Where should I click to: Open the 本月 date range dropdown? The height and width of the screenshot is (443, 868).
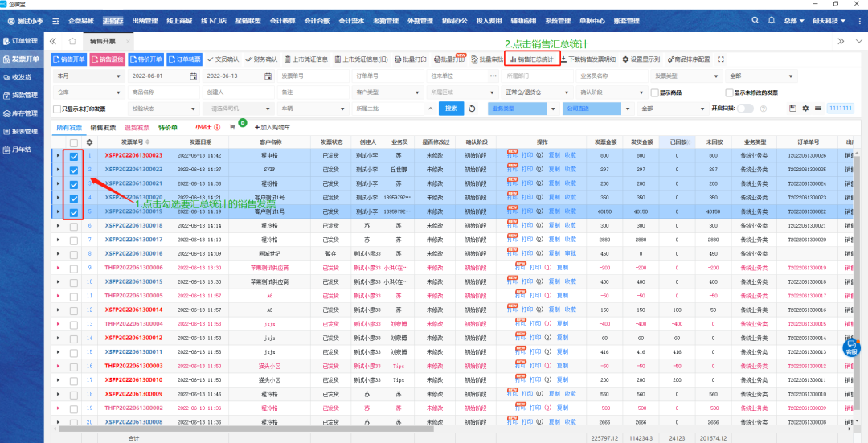(x=86, y=76)
